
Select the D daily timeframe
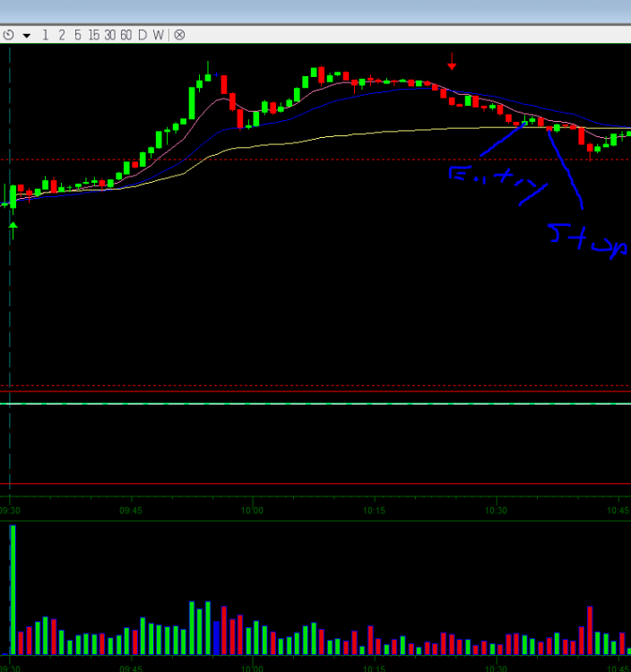(142, 35)
